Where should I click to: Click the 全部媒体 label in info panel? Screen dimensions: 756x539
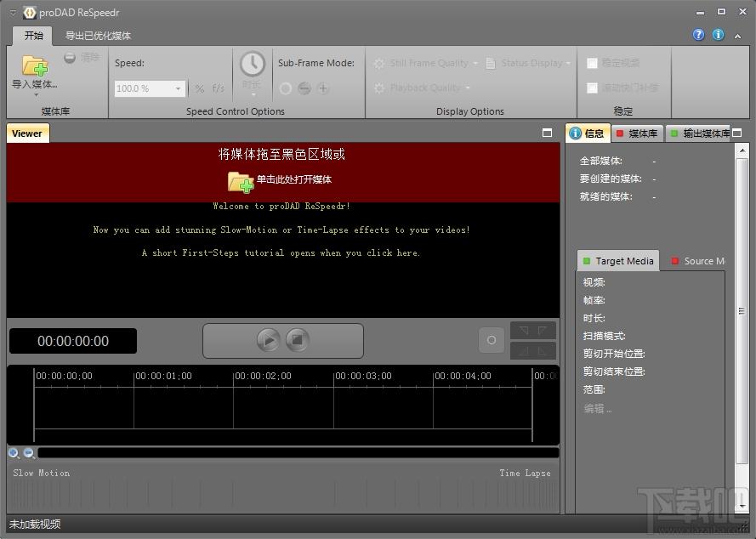coord(600,161)
